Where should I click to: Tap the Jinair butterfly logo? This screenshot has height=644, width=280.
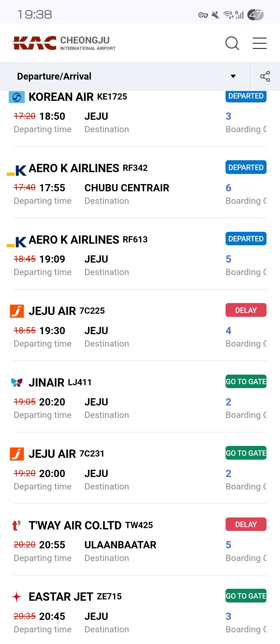(x=17, y=382)
